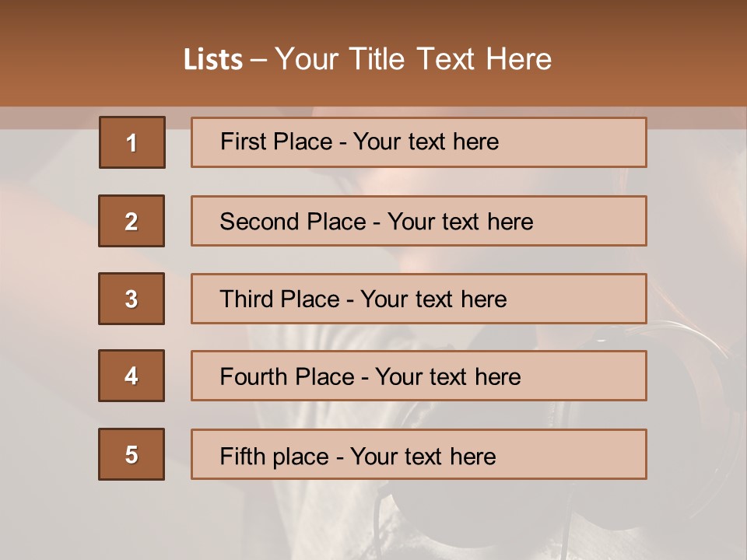Click the number 4 box
The height and width of the screenshot is (560, 747).
(132, 376)
